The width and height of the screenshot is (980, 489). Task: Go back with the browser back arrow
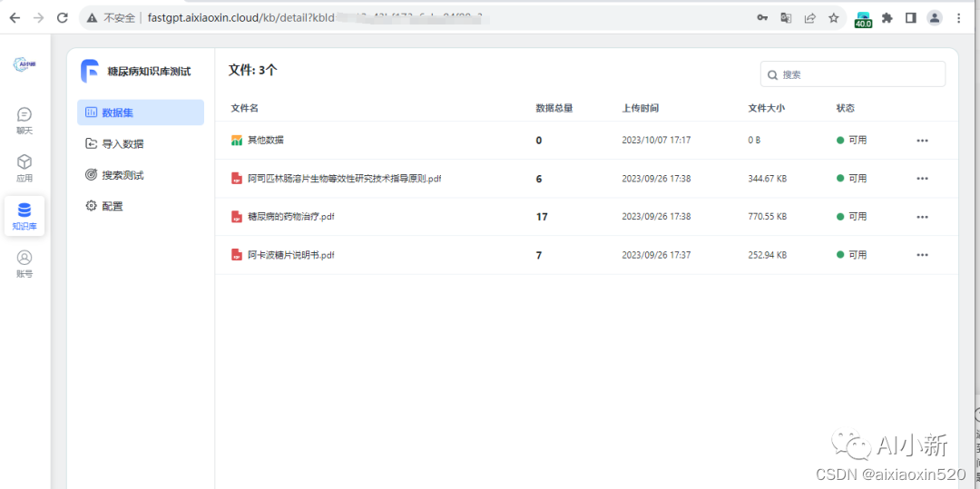(15, 18)
